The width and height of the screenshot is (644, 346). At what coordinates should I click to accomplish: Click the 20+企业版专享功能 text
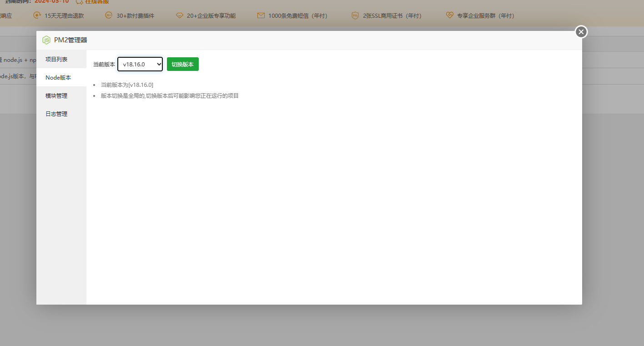[x=211, y=15]
